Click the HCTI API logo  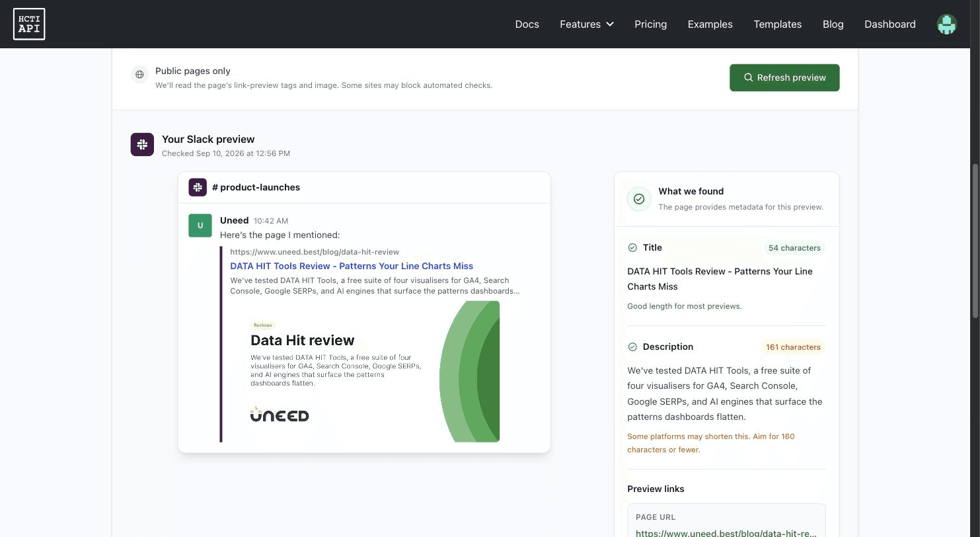pyautogui.click(x=29, y=24)
